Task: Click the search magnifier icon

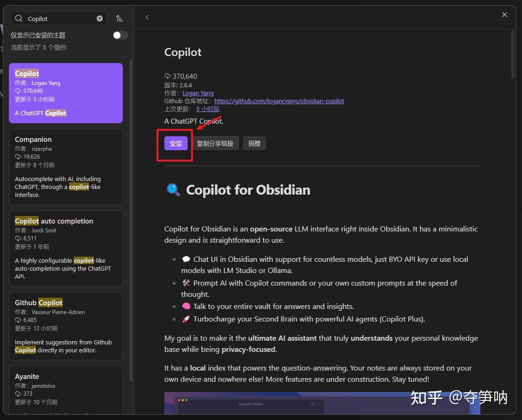Action: 19,18
